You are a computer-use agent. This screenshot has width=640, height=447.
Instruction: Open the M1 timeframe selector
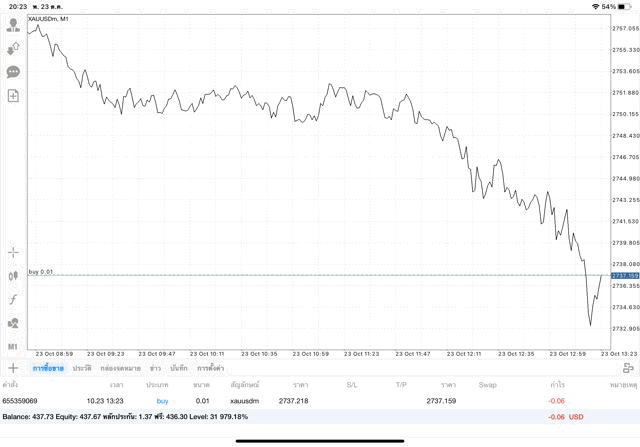(x=13, y=346)
